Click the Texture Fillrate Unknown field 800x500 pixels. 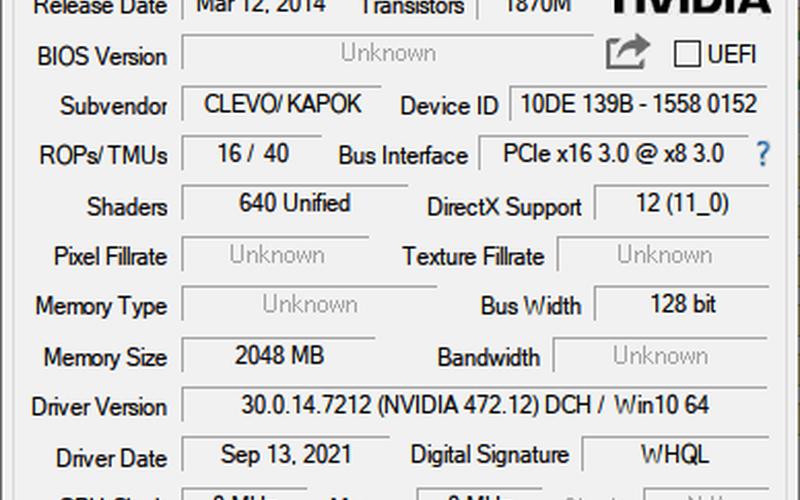[x=664, y=254]
